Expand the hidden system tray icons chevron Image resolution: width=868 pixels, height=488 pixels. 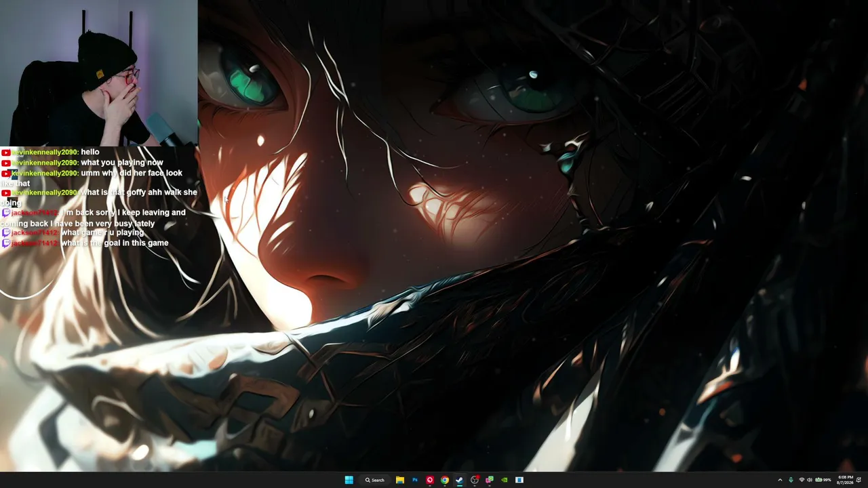(x=780, y=480)
